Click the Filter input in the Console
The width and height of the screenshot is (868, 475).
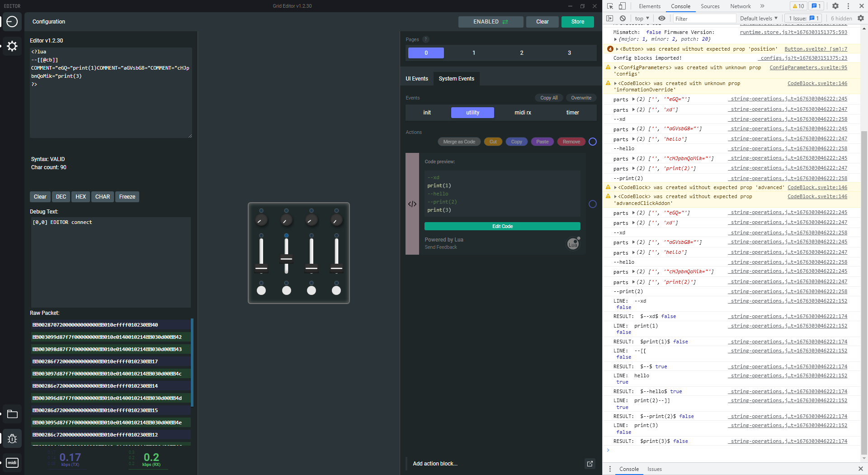tap(704, 19)
